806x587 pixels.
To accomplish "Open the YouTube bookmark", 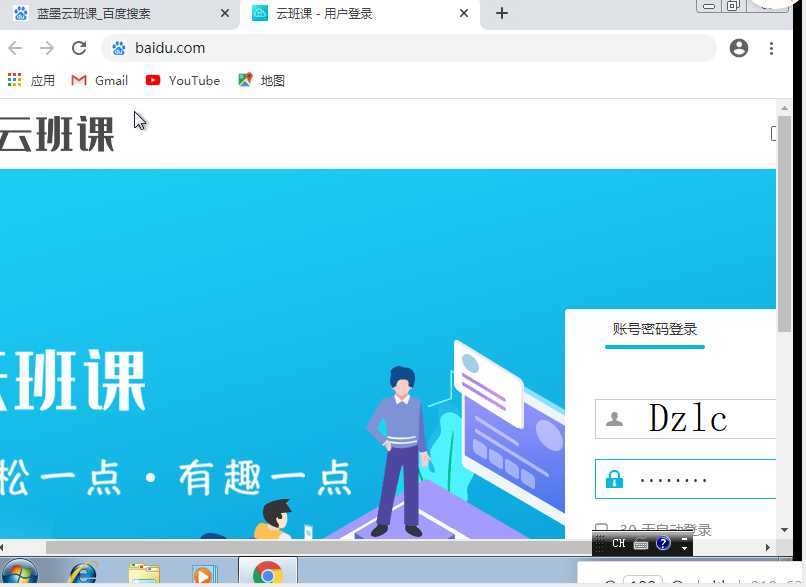I will coord(183,81).
